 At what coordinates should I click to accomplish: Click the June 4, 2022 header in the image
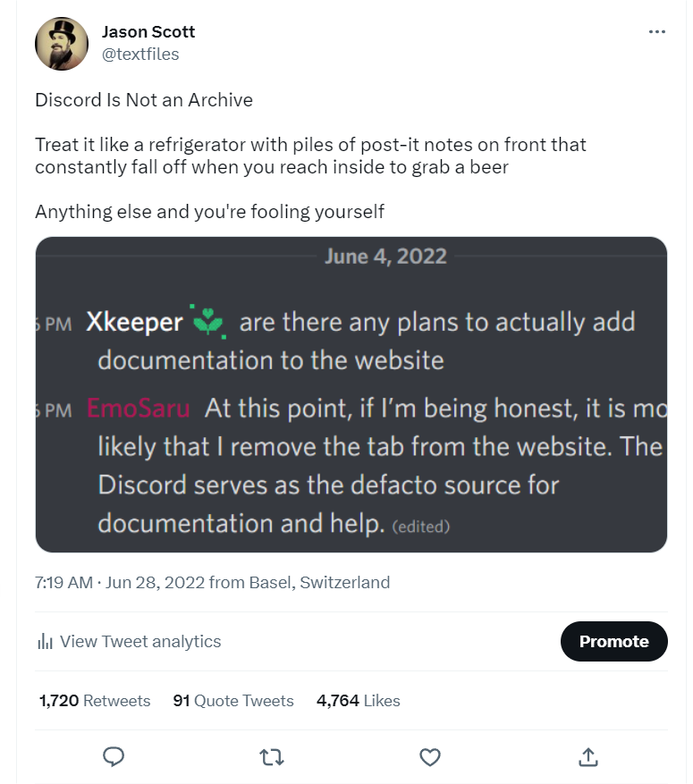point(385,256)
